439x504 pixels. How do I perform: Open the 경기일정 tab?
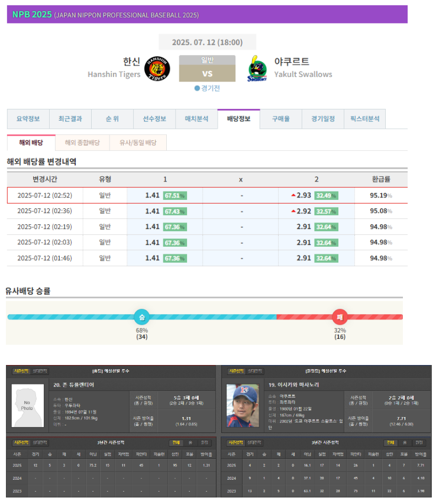click(x=322, y=119)
